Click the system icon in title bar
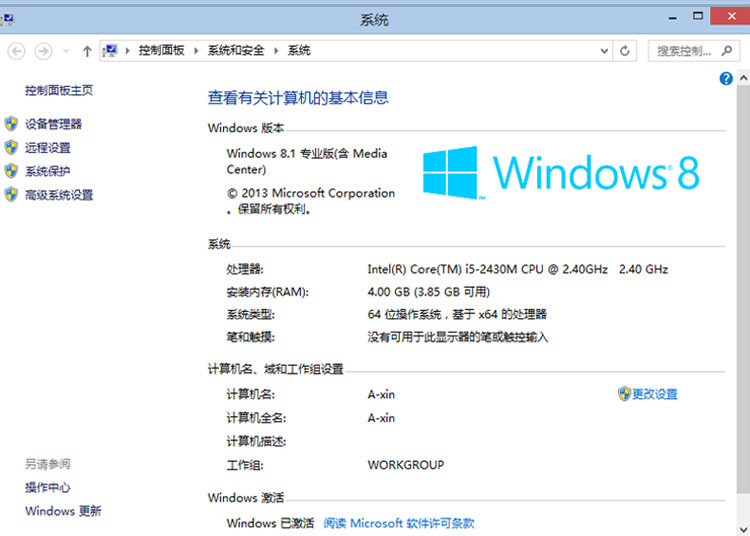The width and height of the screenshot is (750, 536). point(8,19)
